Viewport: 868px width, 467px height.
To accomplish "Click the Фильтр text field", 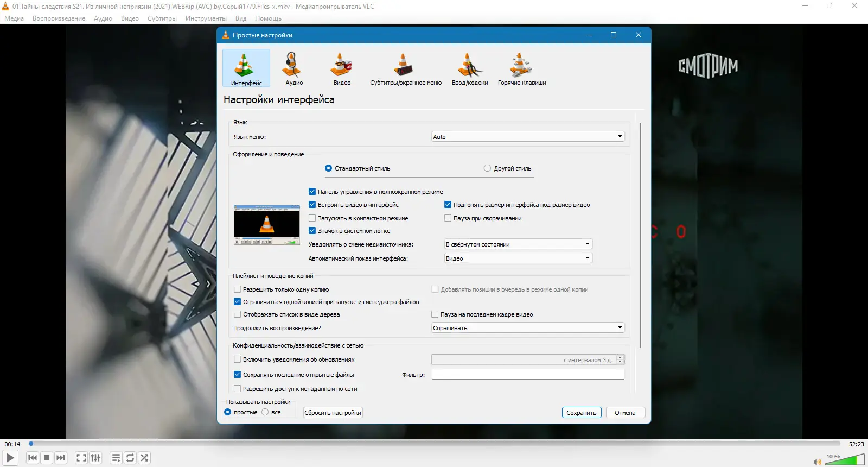I will pos(528,375).
